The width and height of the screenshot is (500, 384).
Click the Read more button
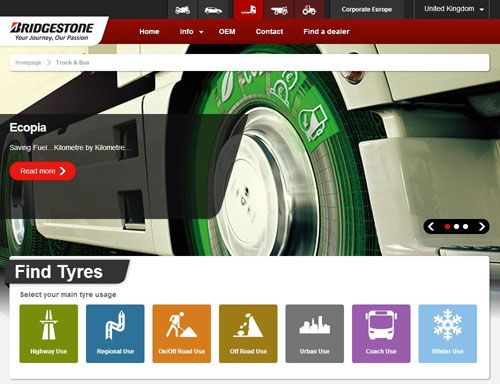[x=43, y=171]
